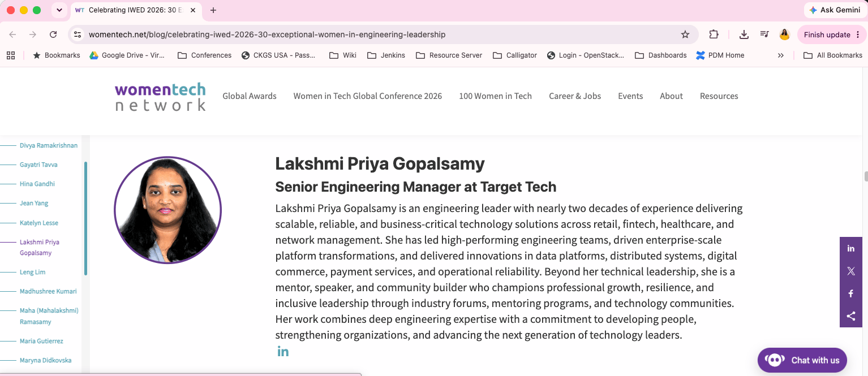Image resolution: width=868 pixels, height=376 pixels.
Task: Open the Conferences bookmark folder
Action: point(205,55)
